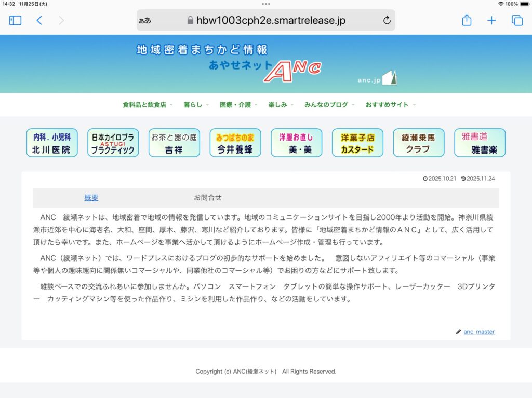
Task: Open a new tab with plus icon
Action: pos(491,20)
